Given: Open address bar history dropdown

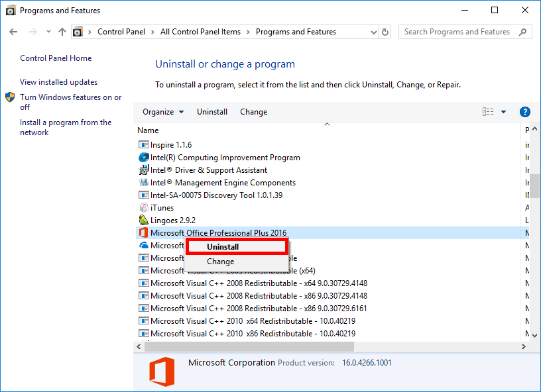Looking at the screenshot, I should pyautogui.click(x=374, y=32).
